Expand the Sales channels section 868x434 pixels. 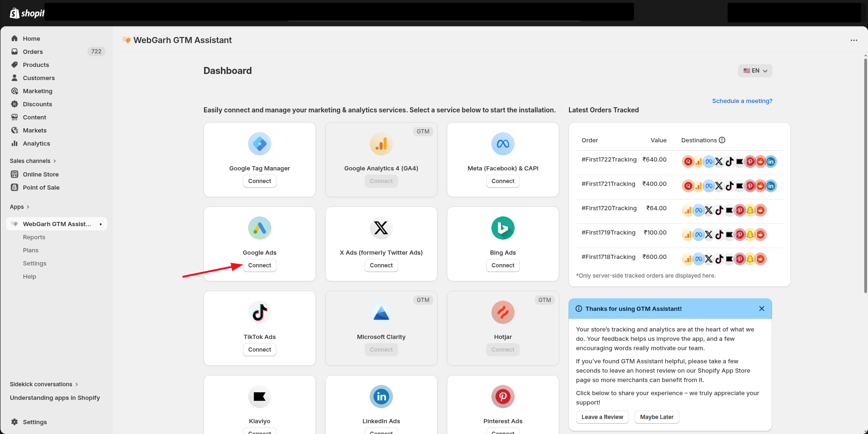pyautogui.click(x=33, y=161)
